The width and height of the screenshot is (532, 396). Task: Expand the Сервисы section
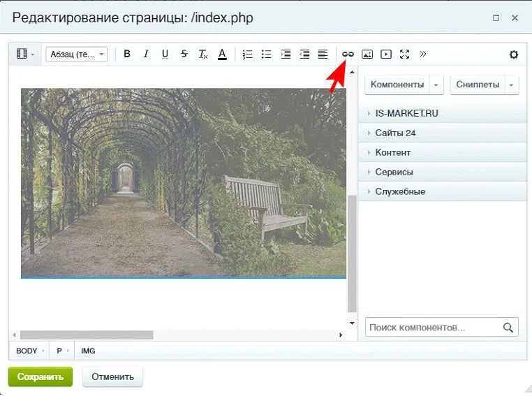click(x=442, y=172)
